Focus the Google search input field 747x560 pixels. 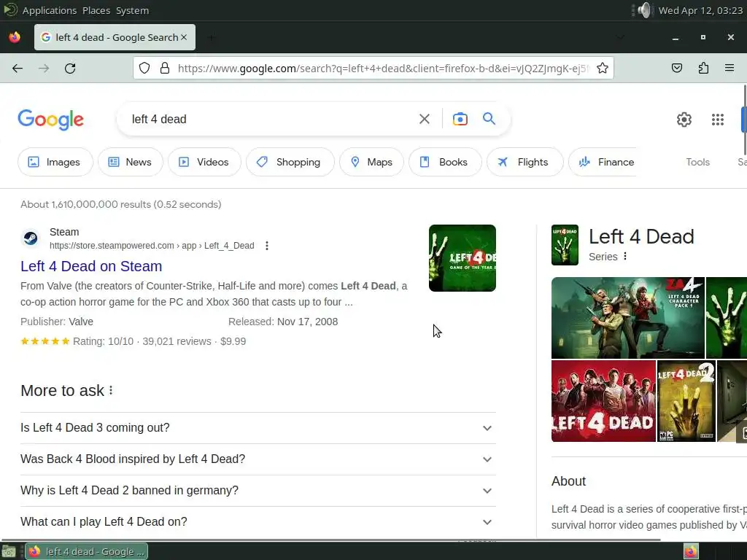(271, 119)
